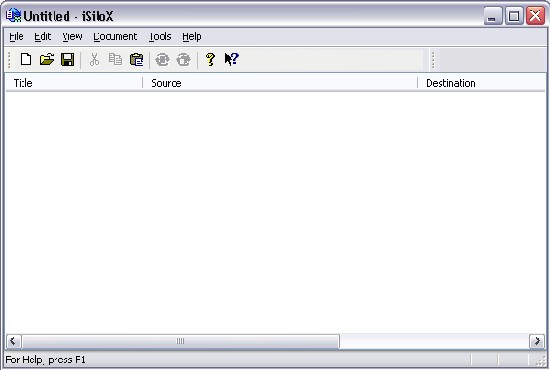Sort by Title column header
Screen dimensions: 550x370
pyautogui.click(x=74, y=83)
